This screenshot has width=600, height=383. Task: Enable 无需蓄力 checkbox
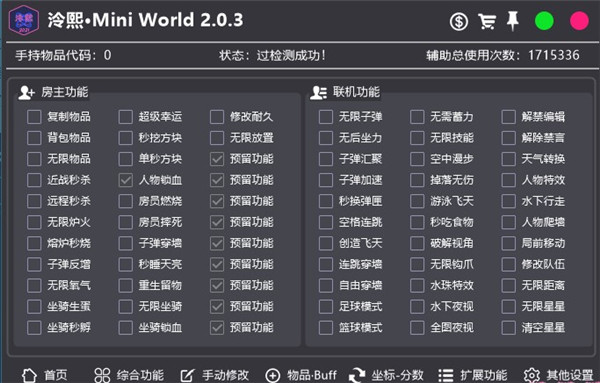pyautogui.click(x=417, y=117)
